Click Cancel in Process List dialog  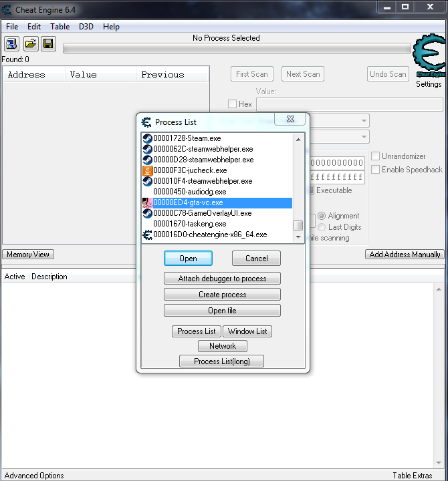coord(256,259)
